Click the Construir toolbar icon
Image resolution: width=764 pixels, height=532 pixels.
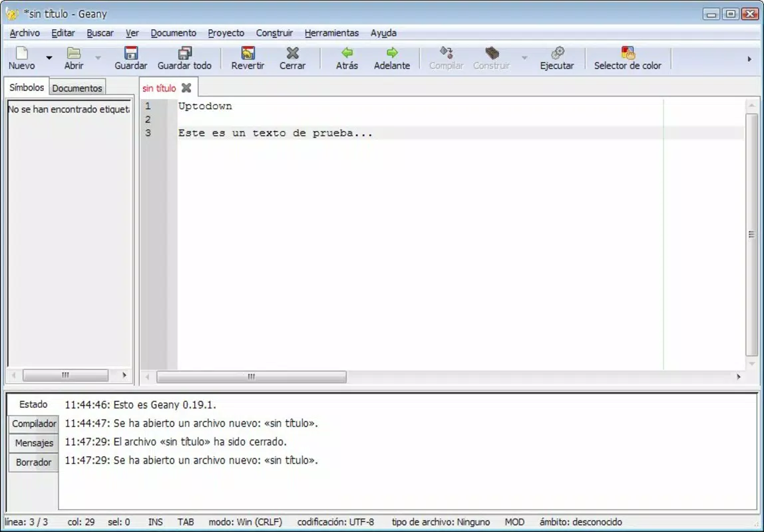point(492,58)
